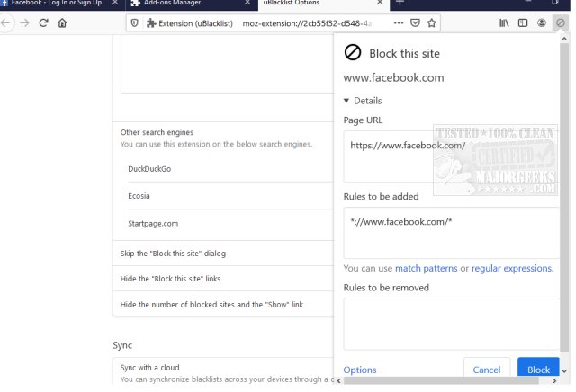Switch to the Add-ons Manager tab
This screenshot has width=576, height=392.
tap(171, 4)
